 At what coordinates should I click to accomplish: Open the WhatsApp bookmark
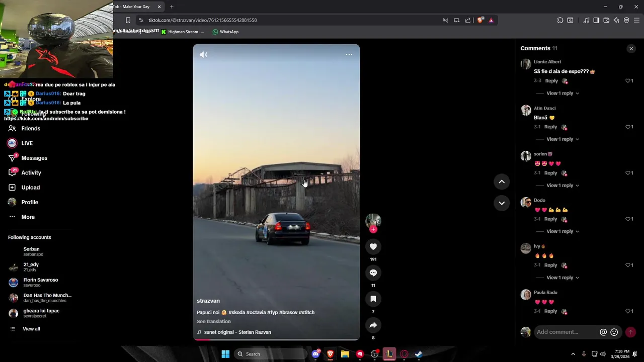pyautogui.click(x=225, y=32)
